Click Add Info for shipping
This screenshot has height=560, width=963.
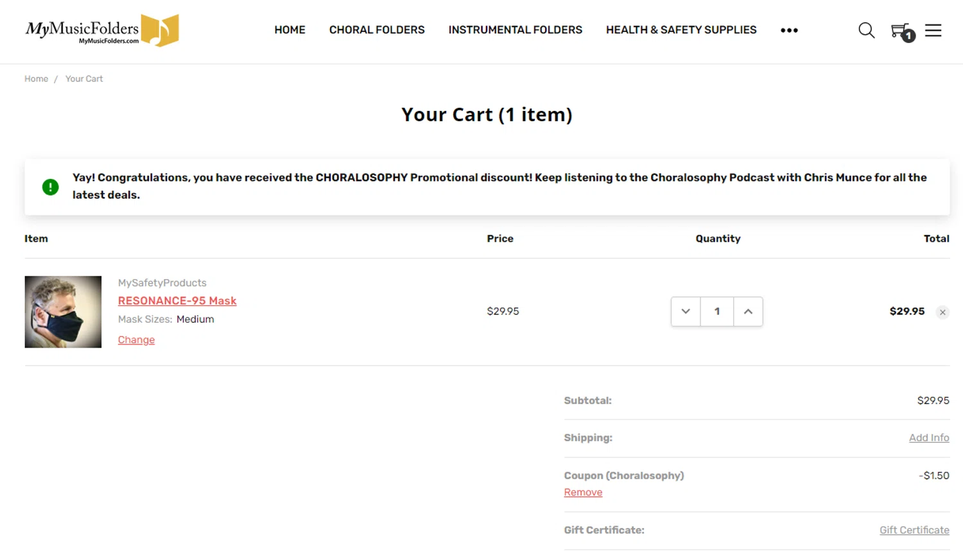tap(929, 438)
